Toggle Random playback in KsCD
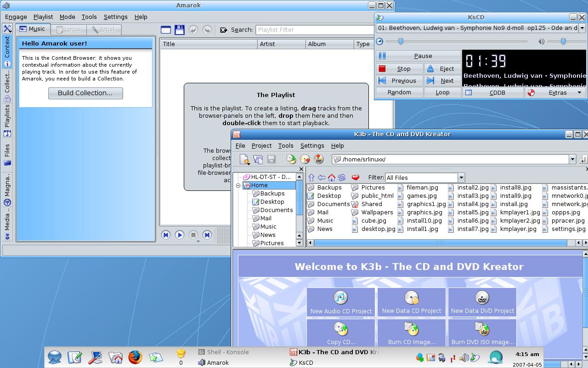This screenshot has height=368, width=588. point(399,92)
